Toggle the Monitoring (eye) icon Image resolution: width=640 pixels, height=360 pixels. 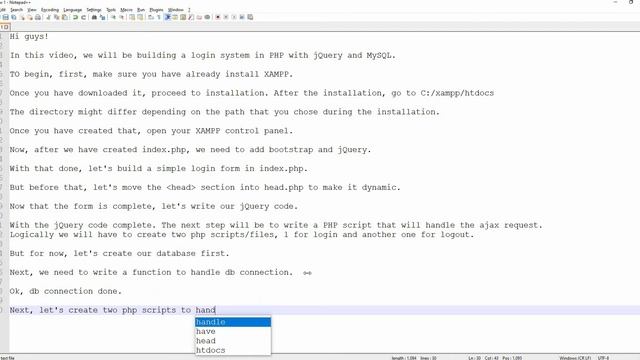(207, 17)
